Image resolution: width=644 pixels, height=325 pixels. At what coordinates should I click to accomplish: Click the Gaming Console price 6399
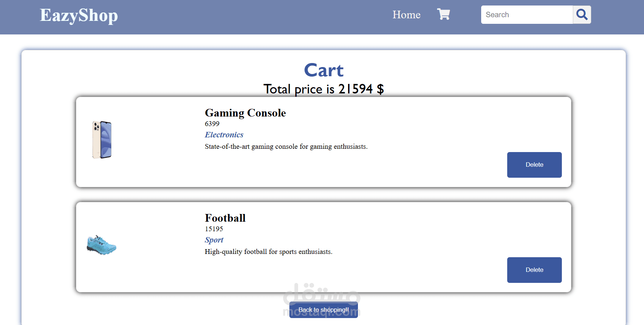(212, 124)
